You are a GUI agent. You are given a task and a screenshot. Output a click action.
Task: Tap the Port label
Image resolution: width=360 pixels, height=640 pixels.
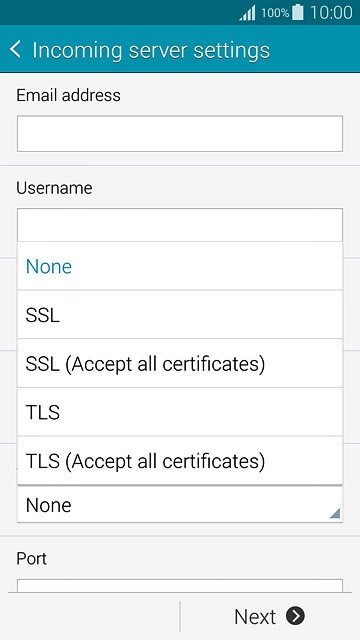[x=31, y=558]
